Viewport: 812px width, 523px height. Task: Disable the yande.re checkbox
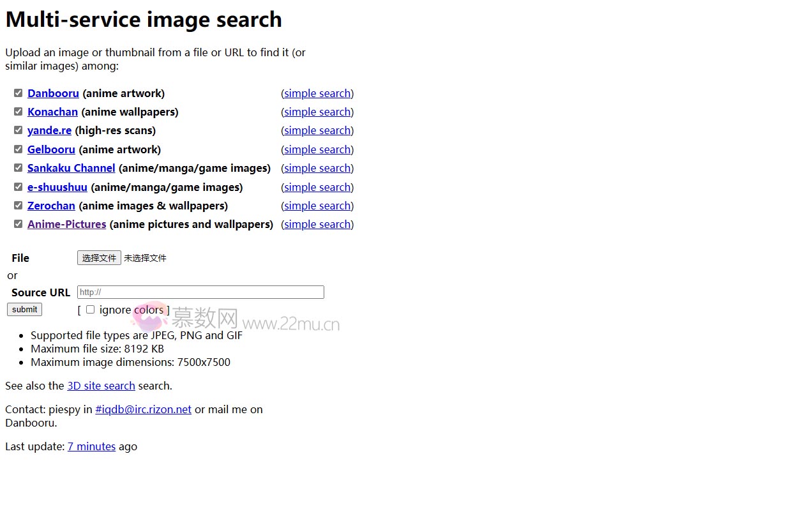(x=19, y=130)
